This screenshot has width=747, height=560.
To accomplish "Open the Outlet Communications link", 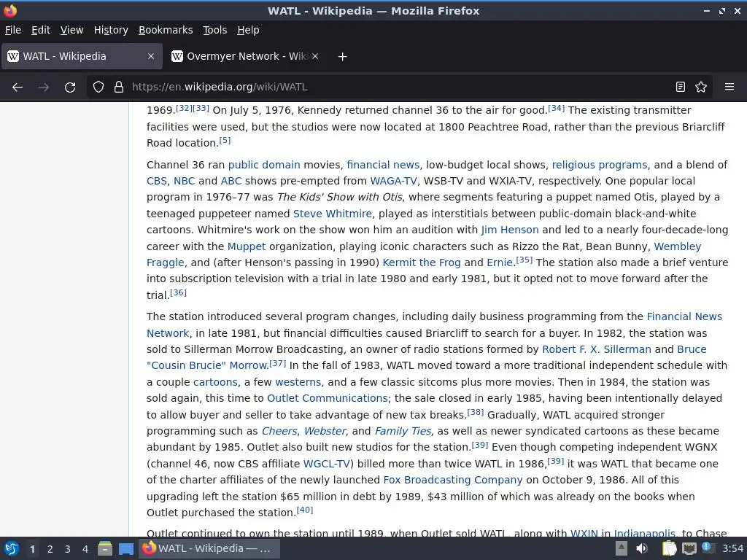I will [x=328, y=398].
